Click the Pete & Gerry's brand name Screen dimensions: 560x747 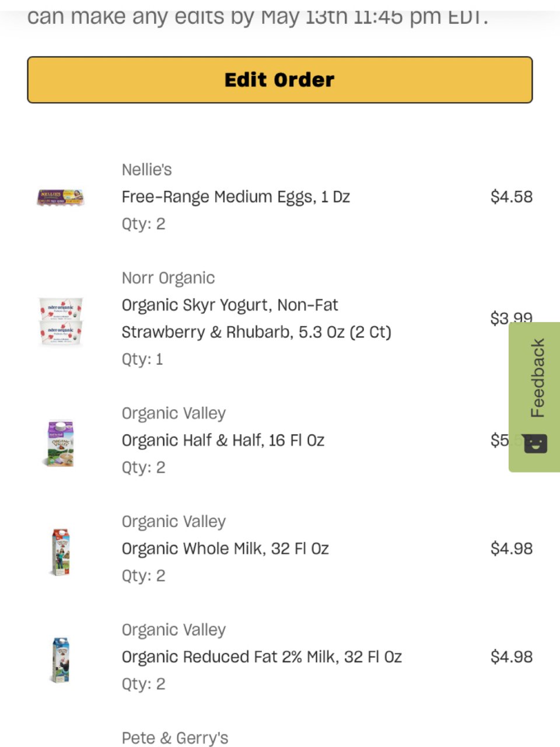click(175, 738)
